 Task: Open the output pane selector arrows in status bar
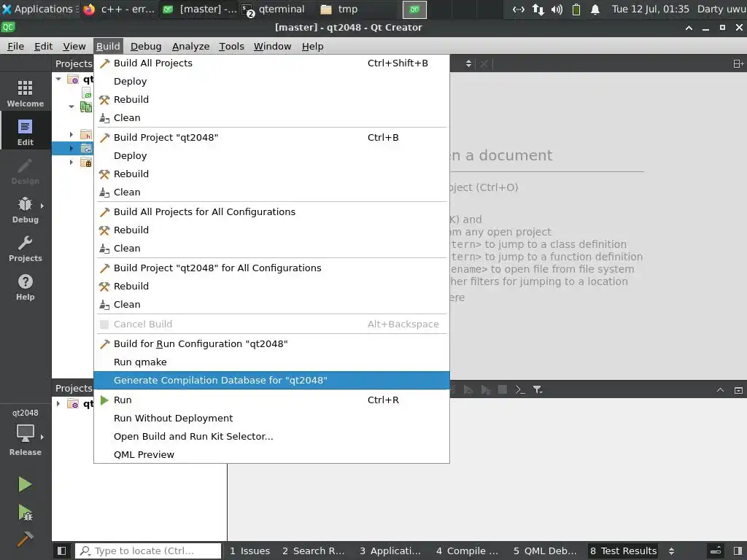click(671, 551)
